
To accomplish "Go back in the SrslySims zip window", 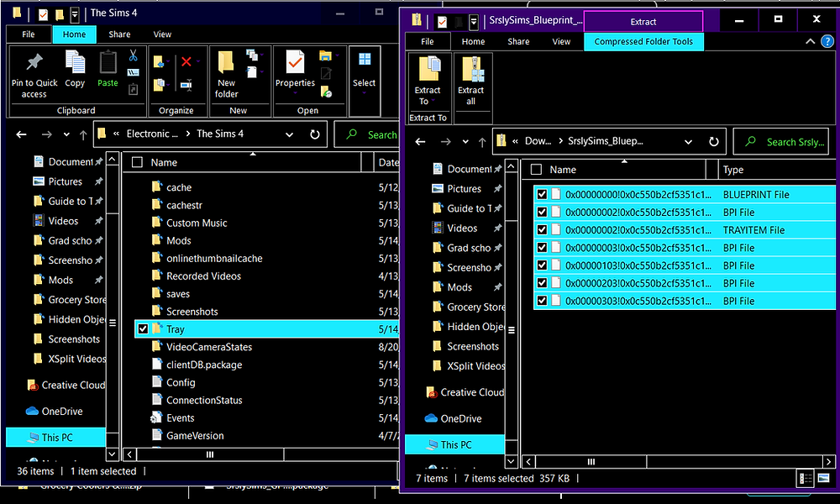I will pyautogui.click(x=421, y=141).
